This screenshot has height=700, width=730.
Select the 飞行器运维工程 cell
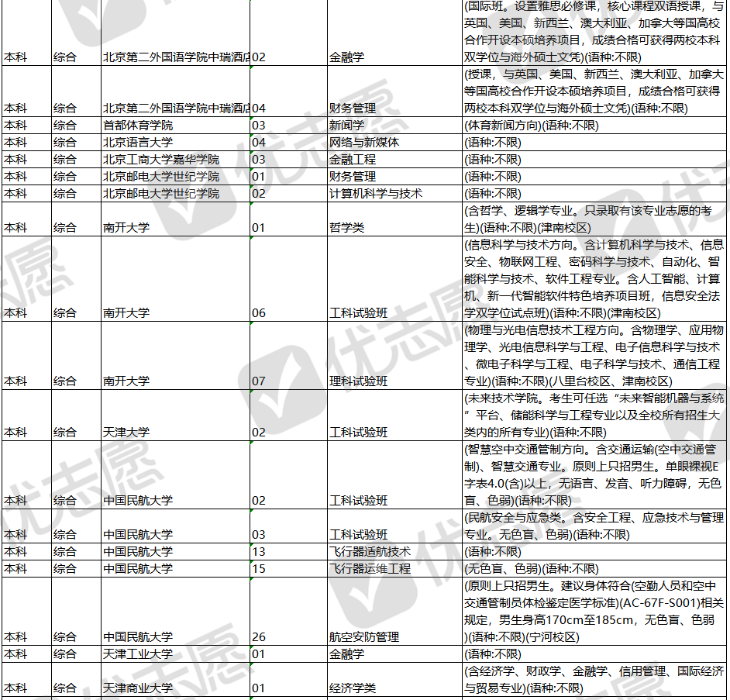point(370,569)
